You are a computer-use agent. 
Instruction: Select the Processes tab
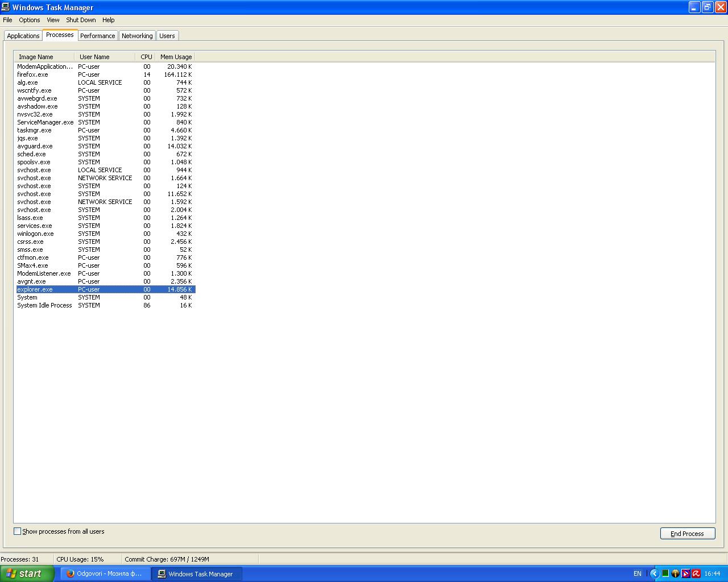(x=60, y=35)
